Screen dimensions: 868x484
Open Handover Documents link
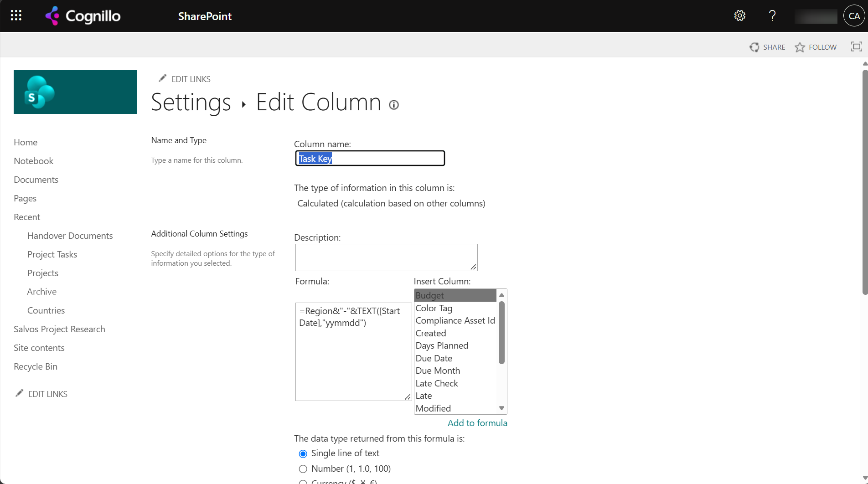(x=70, y=236)
